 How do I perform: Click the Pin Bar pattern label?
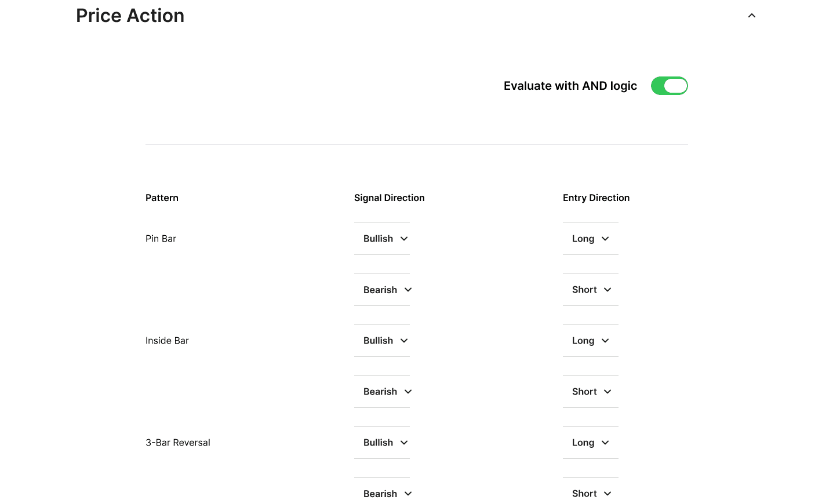pos(161,239)
